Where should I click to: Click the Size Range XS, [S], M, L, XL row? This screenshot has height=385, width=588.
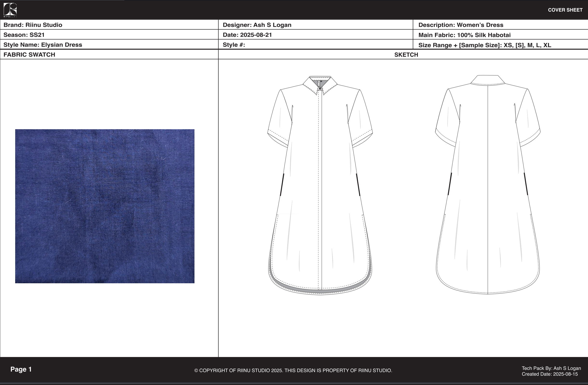pyautogui.click(x=501, y=45)
